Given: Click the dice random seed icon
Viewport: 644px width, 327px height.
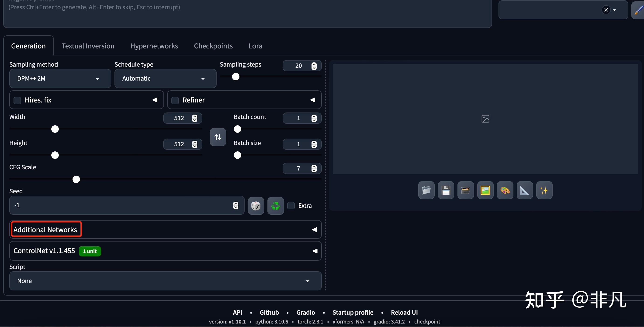Looking at the screenshot, I should [256, 206].
